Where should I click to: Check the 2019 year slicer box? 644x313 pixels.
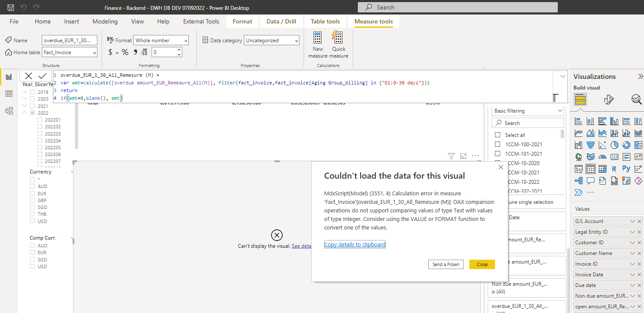pyautogui.click(x=32, y=92)
